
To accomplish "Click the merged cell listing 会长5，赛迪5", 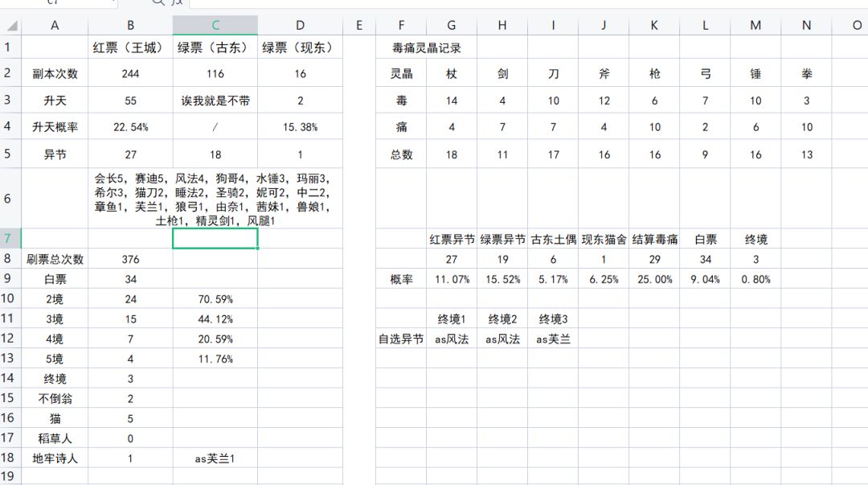I will tap(215, 199).
